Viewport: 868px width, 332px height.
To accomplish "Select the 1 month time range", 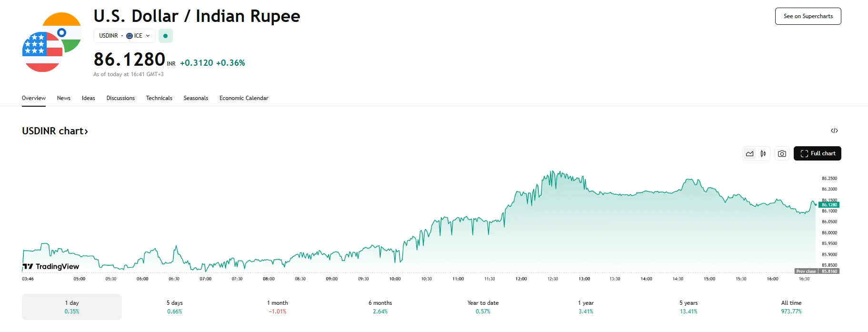I will (277, 307).
